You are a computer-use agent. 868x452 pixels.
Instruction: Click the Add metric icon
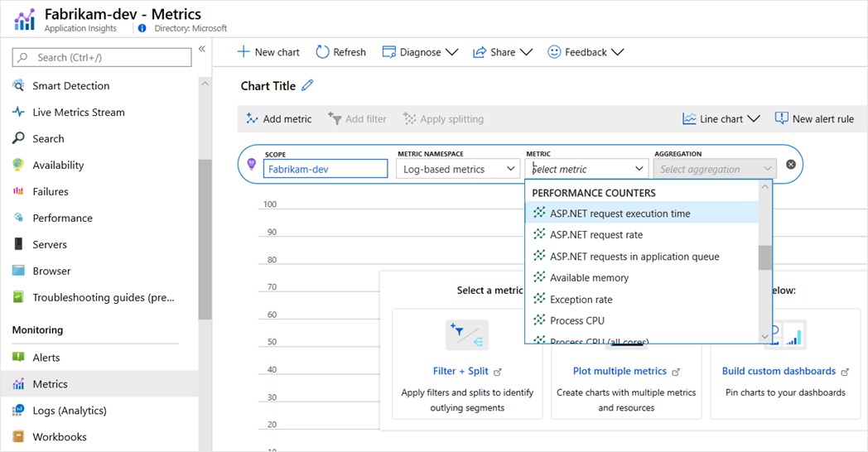point(253,118)
